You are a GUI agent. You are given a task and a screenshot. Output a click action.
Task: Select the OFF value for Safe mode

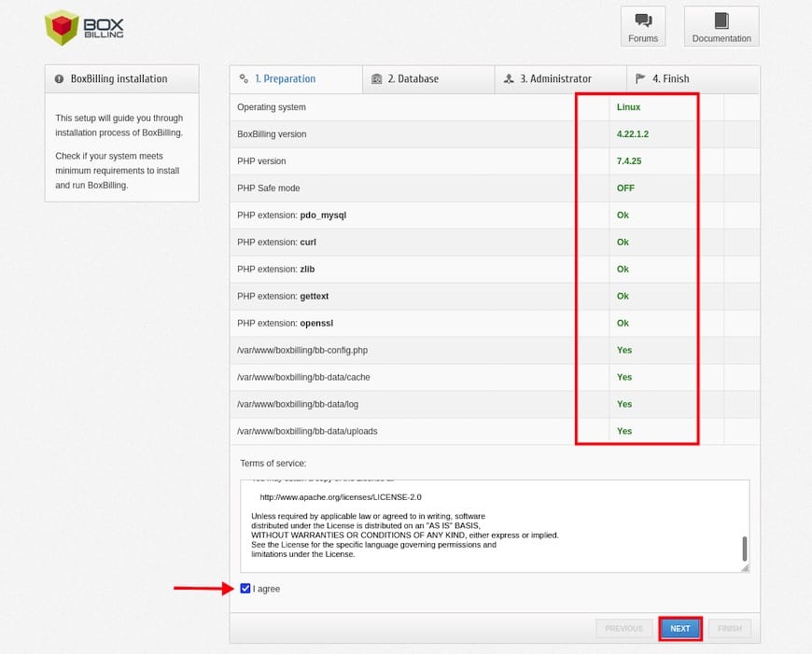tap(625, 188)
